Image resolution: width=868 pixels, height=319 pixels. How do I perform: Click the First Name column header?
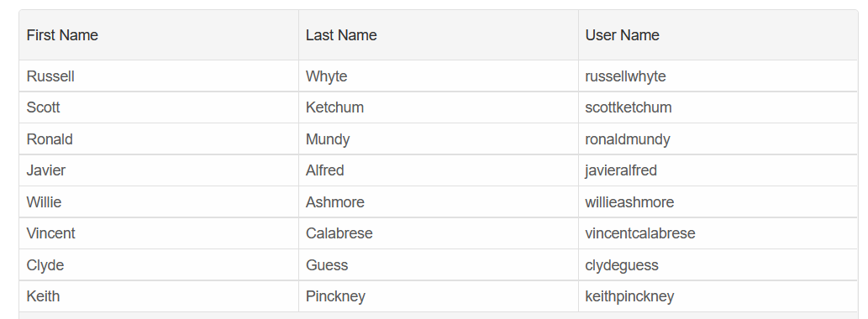[159, 35]
